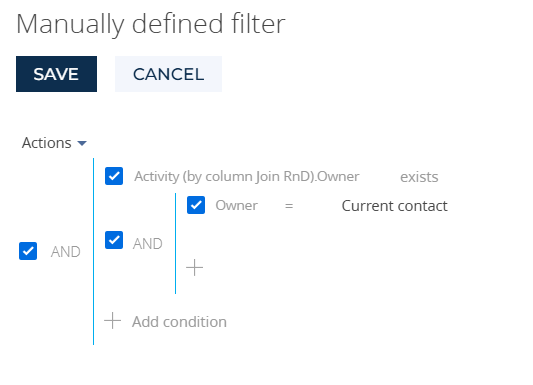Change the equals sign comparison operator
The height and width of the screenshot is (385, 533).
[289, 206]
